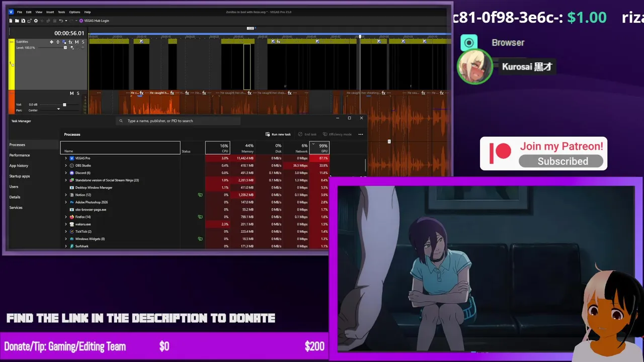Select the obs-browser-page.exe row
Screen dimensions: 644x362
pos(195,209)
